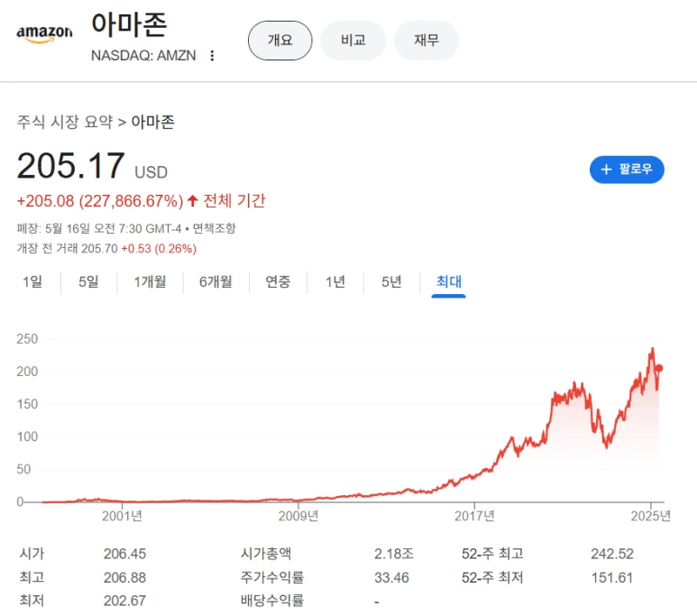Select the 개요 tab
Image resolution: width=697 pixels, height=616 pixels.
280,41
